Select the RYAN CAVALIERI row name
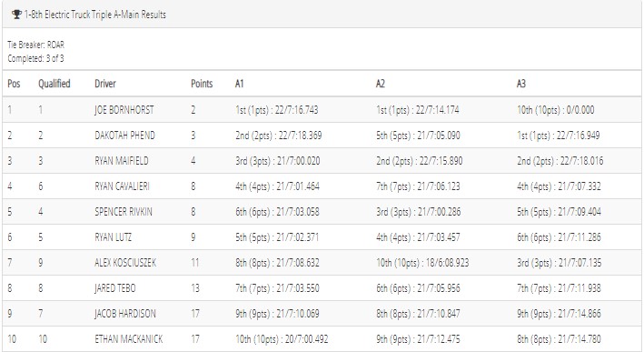This screenshot has height=352, width=644. [122, 186]
